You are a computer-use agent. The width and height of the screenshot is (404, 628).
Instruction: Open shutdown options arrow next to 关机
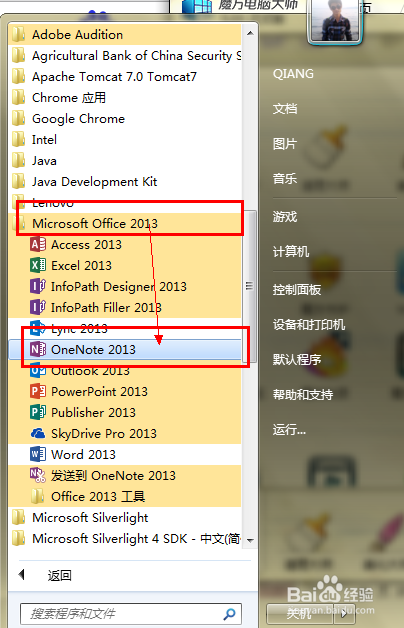pyautogui.click(x=345, y=614)
